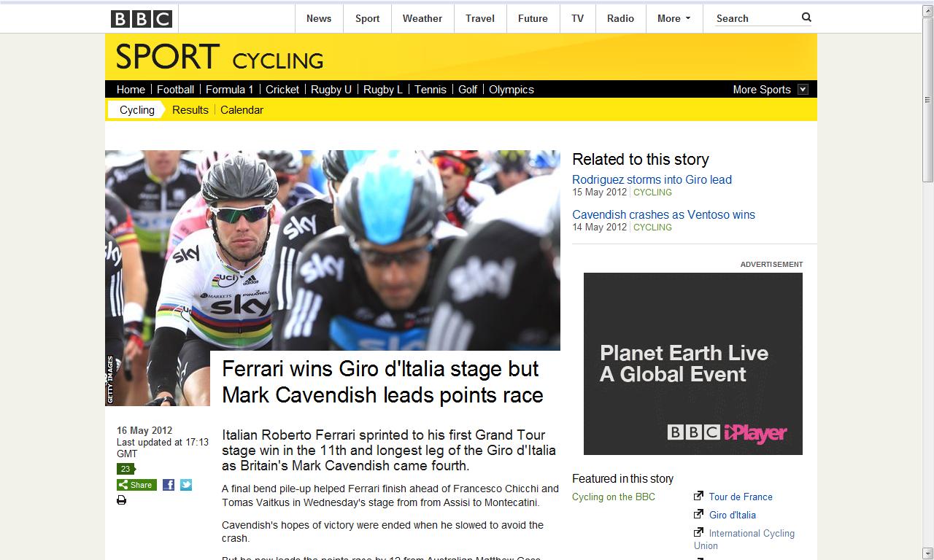The height and width of the screenshot is (560, 934).
Task: Share the article on Facebook
Action: click(x=169, y=485)
